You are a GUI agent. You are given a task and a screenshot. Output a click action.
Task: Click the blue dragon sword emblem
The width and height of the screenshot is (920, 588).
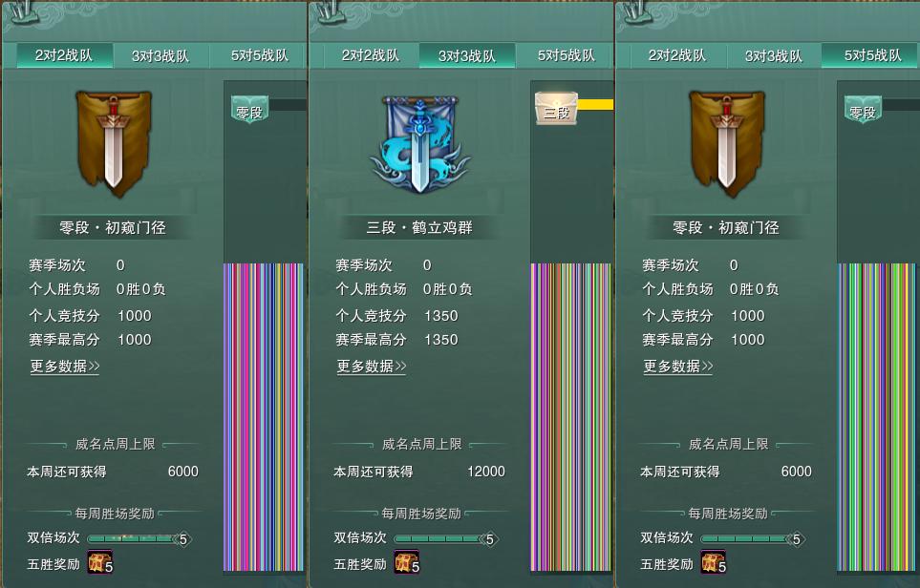419,145
